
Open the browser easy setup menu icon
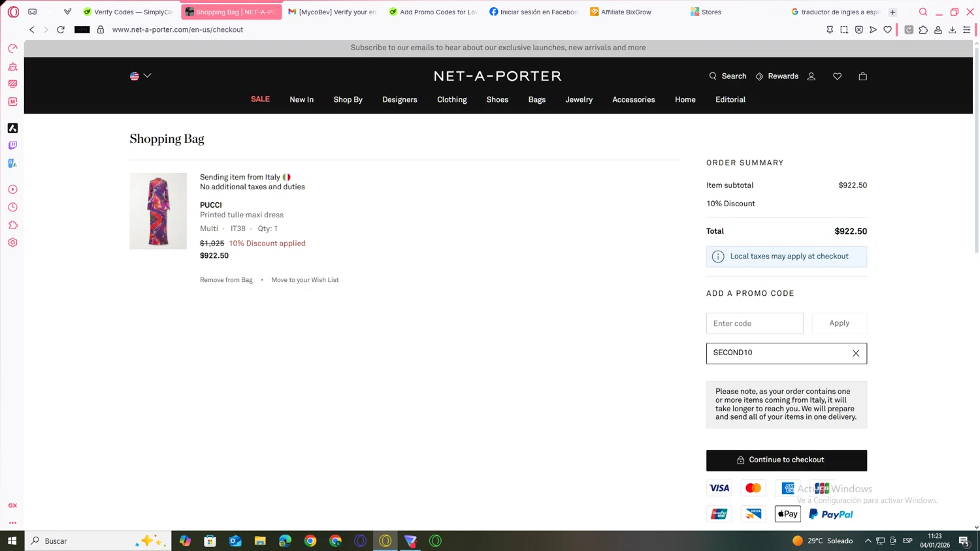tap(967, 29)
